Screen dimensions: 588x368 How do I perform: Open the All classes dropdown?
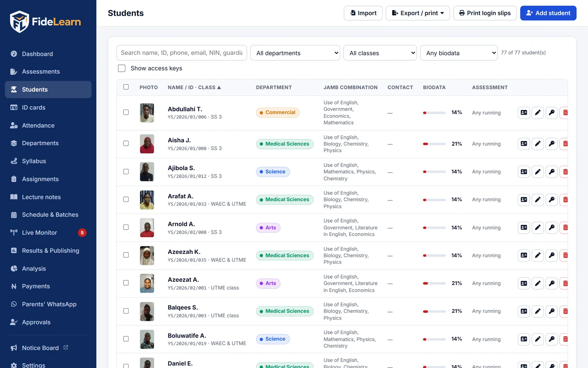(380, 53)
